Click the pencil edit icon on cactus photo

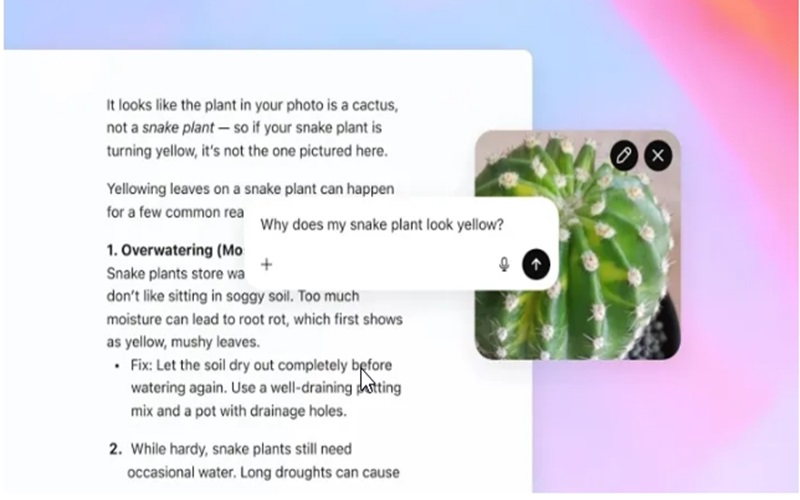tap(623, 156)
